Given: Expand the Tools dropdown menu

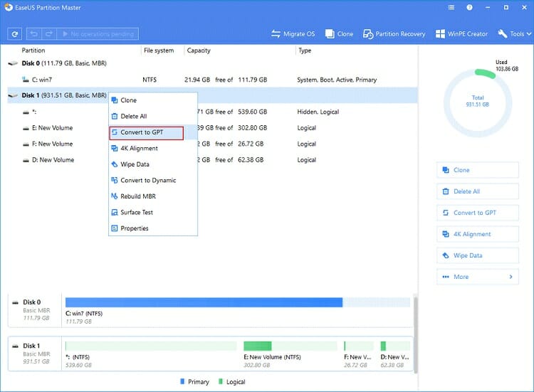Looking at the screenshot, I should tap(513, 33).
